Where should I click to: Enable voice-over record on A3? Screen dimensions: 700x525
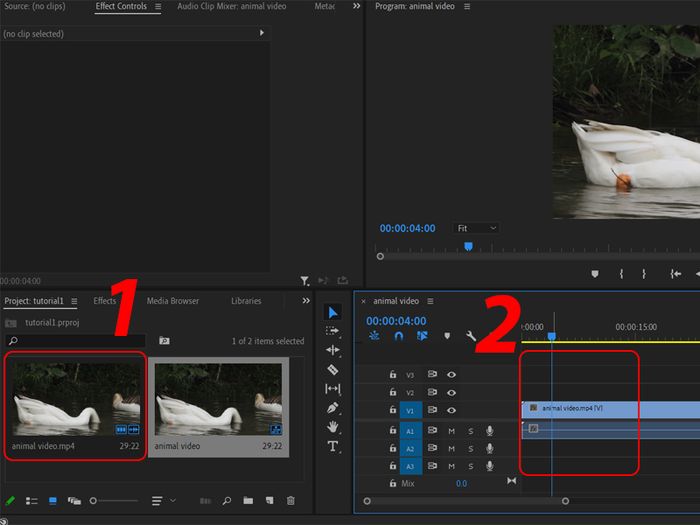click(x=490, y=466)
